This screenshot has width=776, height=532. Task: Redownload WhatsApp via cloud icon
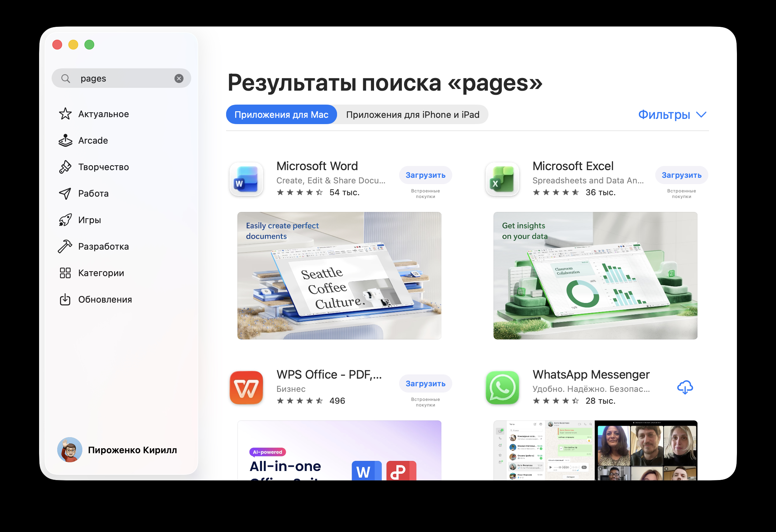point(685,387)
